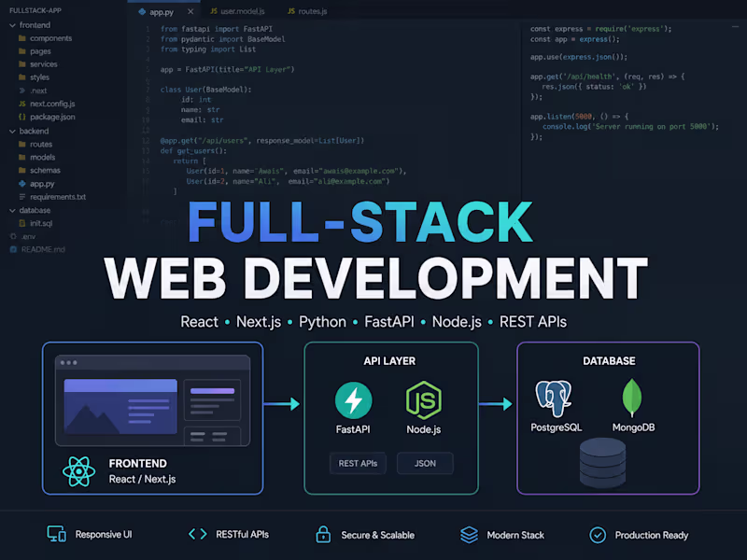Click the PostgreSQL elephant logo
Image resolution: width=747 pixels, height=560 pixels.
(x=554, y=399)
